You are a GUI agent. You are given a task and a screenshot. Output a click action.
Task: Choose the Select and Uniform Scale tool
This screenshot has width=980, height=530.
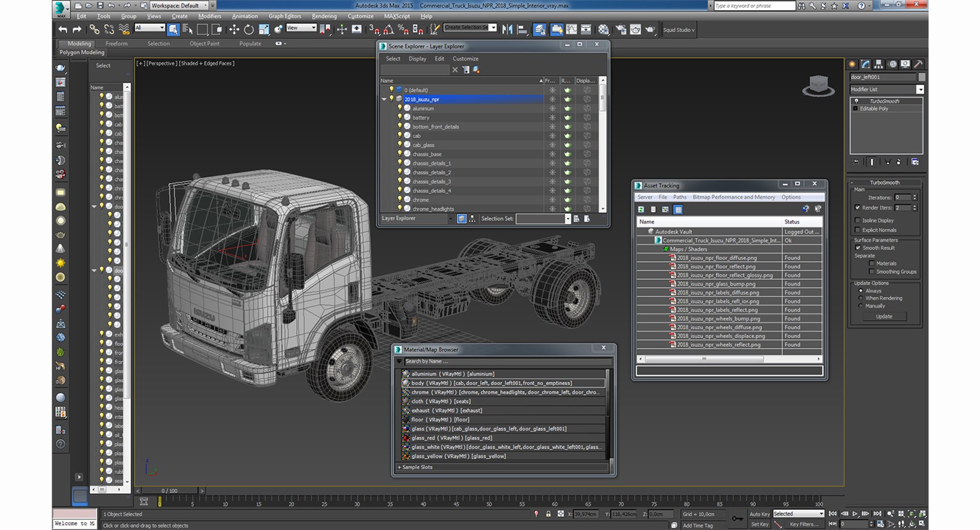263,30
